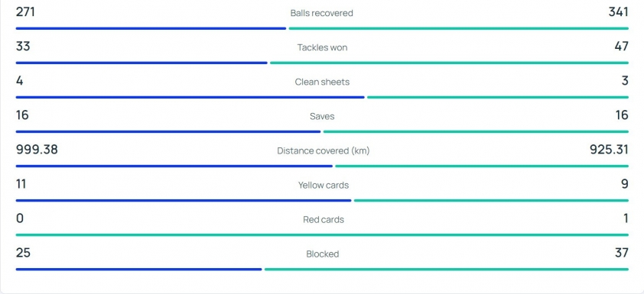Click the green Yellow cards bar
644x294 pixels.
pos(491,201)
